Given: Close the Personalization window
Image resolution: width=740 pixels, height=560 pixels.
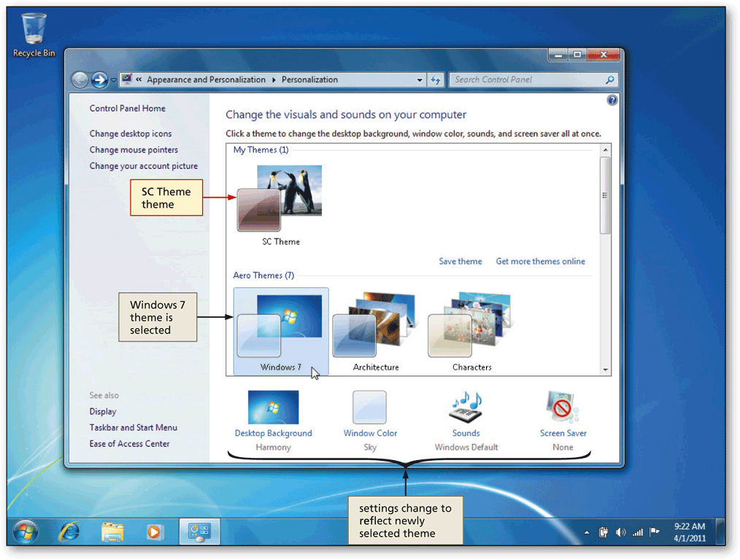Looking at the screenshot, I should coord(603,55).
